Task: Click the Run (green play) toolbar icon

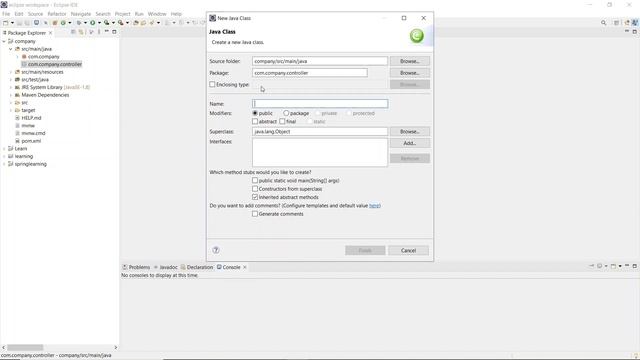Action: pos(93,23)
